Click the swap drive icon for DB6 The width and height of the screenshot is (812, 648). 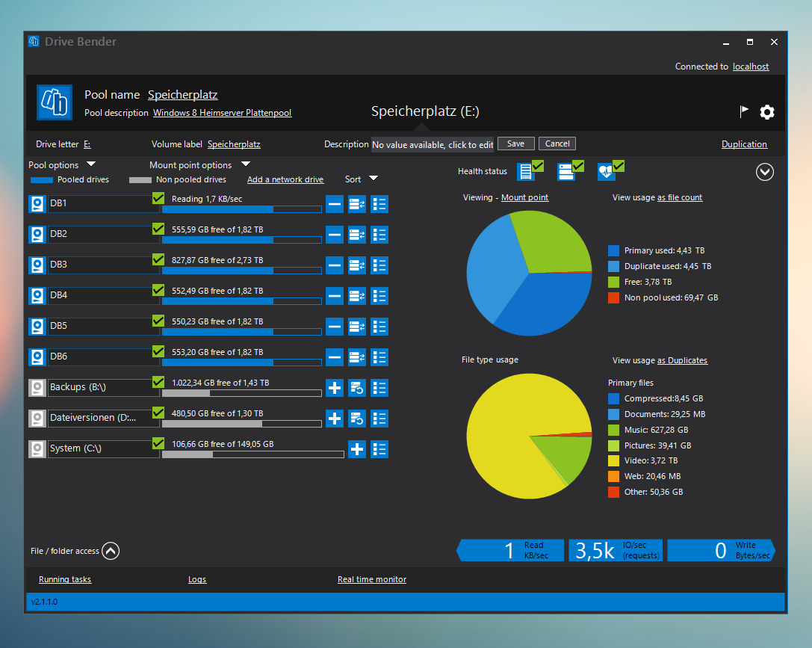click(x=357, y=357)
